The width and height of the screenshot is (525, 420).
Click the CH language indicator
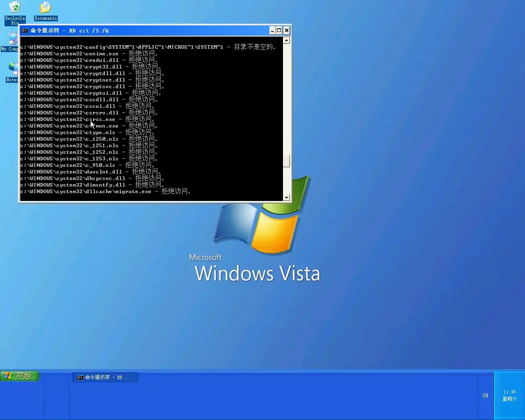(486, 395)
